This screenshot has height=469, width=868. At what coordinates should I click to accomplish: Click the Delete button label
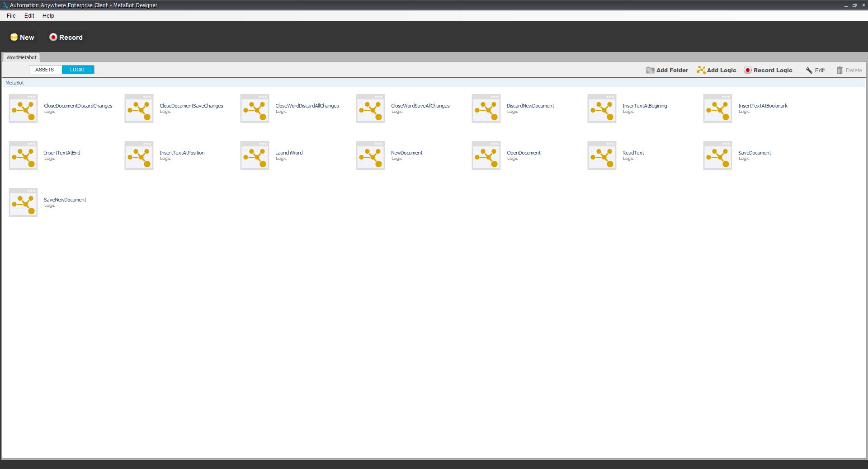tap(854, 70)
